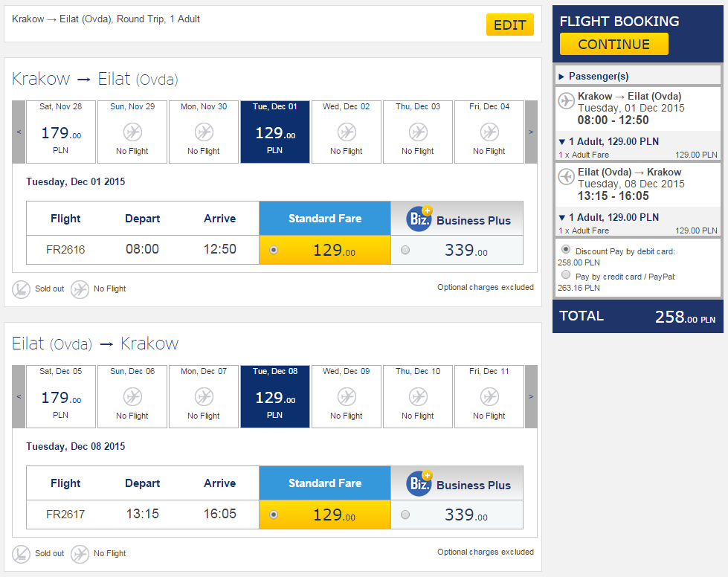
Task: Click the Biz Business Plus icon in outbound table
Action: pos(419,218)
